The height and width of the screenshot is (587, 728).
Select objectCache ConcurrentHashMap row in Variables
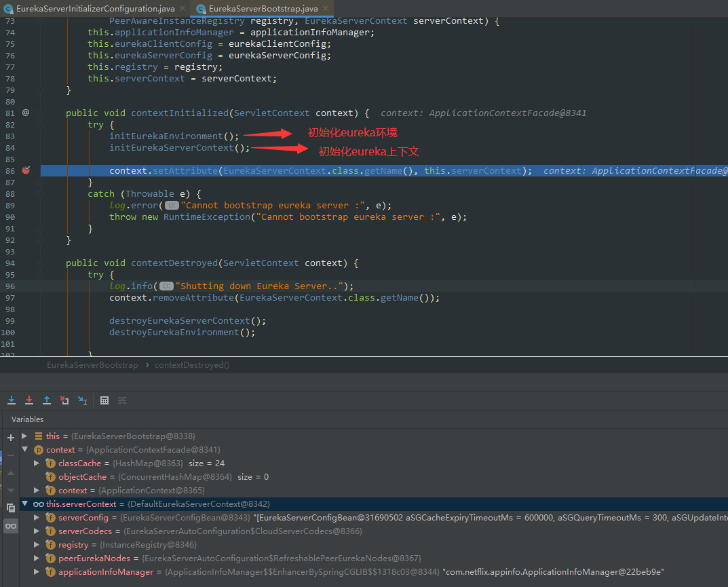[374, 477]
